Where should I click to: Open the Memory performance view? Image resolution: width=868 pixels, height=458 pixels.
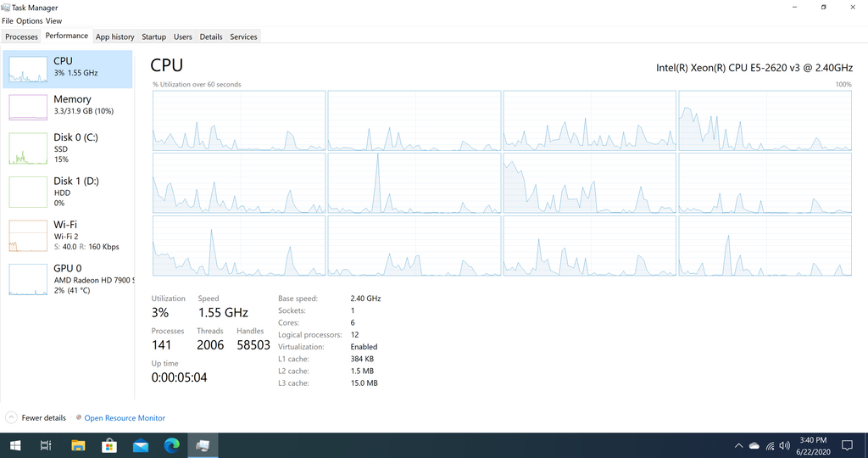(68, 107)
